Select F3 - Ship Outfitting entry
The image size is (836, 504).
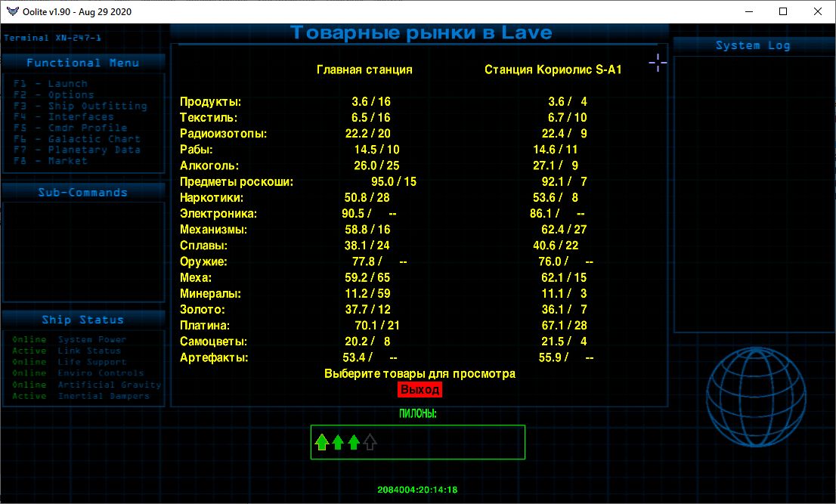(79, 106)
